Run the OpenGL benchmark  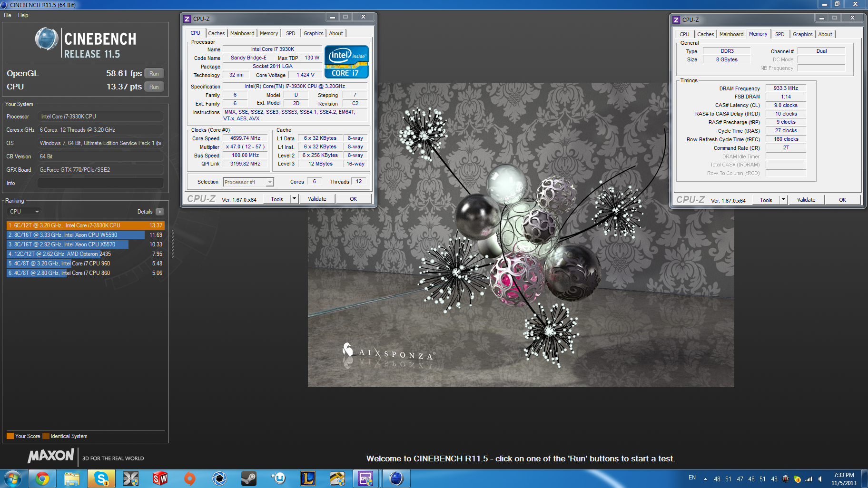154,73
